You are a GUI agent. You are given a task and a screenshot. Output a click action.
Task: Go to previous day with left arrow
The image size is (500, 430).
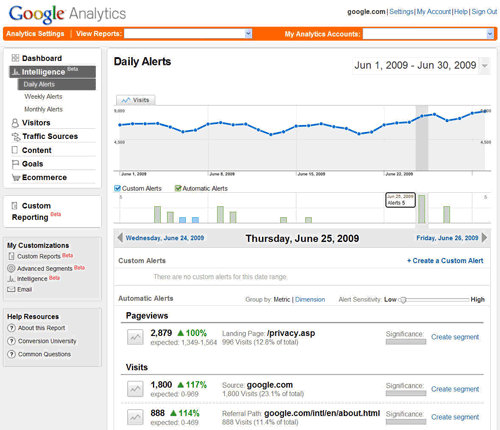click(x=120, y=238)
